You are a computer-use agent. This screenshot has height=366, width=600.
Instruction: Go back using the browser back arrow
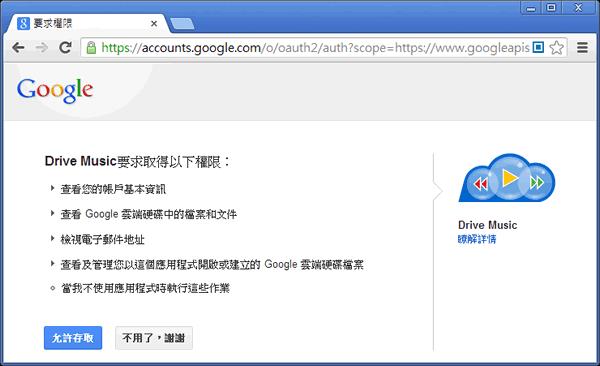[18, 48]
